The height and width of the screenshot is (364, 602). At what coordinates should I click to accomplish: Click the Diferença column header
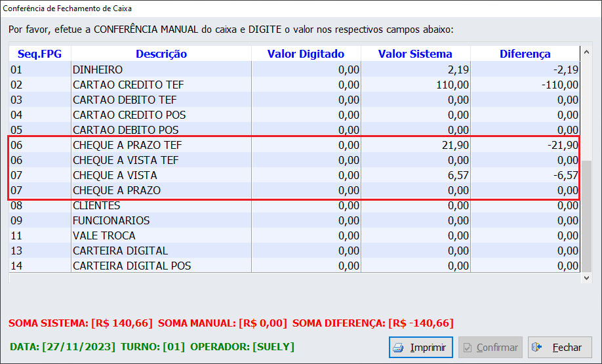tap(525, 54)
